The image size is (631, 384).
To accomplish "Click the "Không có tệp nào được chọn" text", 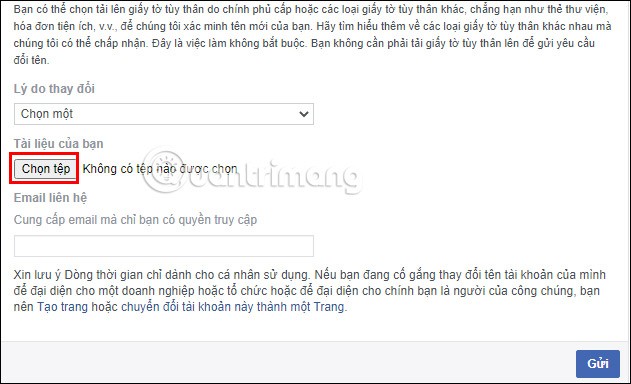I will (x=160, y=169).
